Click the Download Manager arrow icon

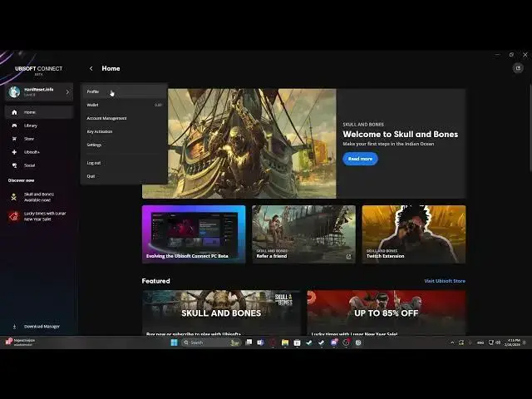14,327
